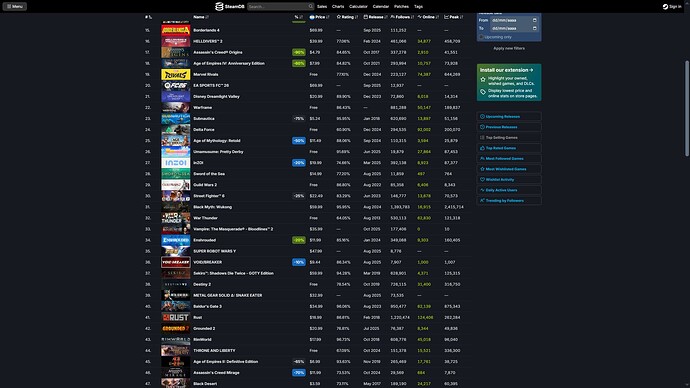The image size is (690, 388).
Task: Click the page vertical scrollbar thumb
Action: (687, 108)
